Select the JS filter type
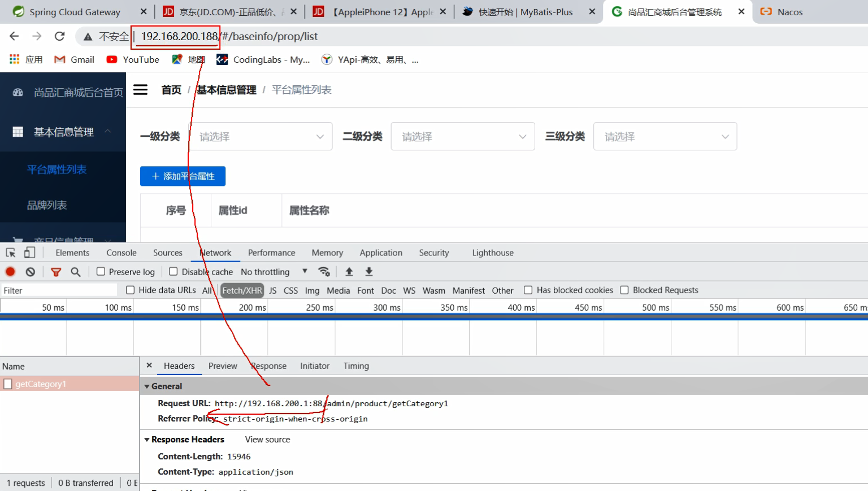Screen dimensions: 868x491 pos(273,290)
